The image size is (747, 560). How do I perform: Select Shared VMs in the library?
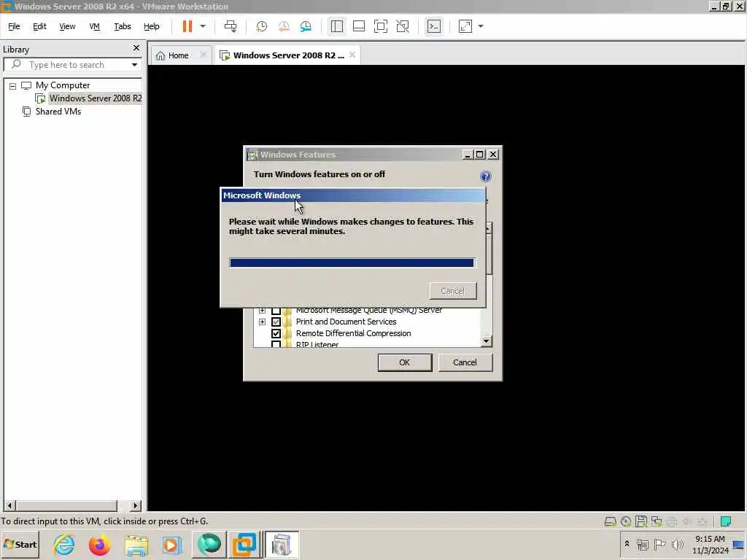[58, 112]
